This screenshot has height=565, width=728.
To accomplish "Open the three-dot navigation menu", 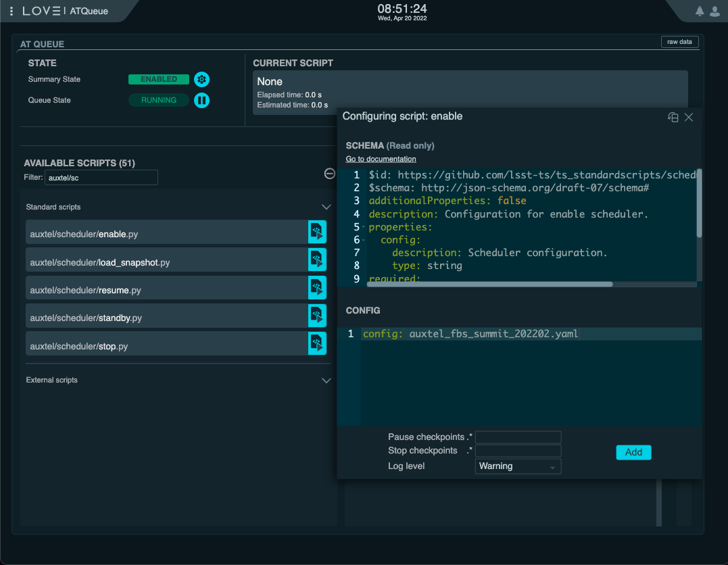I will pyautogui.click(x=11, y=11).
